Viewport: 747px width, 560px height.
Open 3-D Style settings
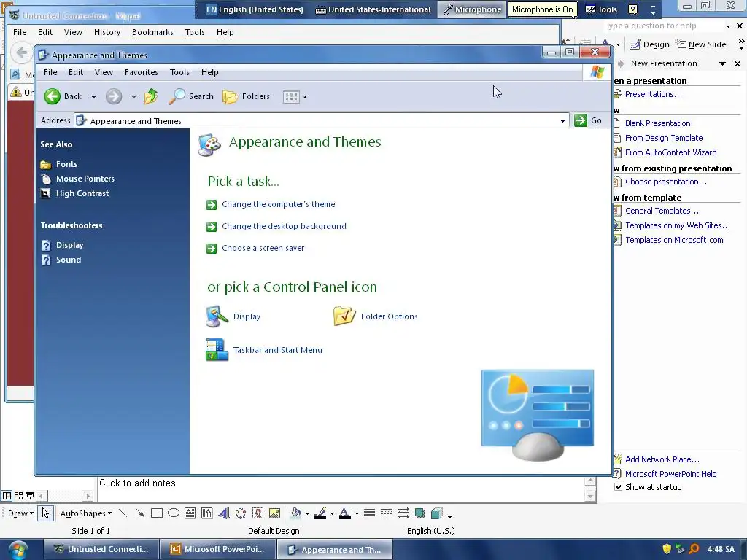(x=437, y=513)
